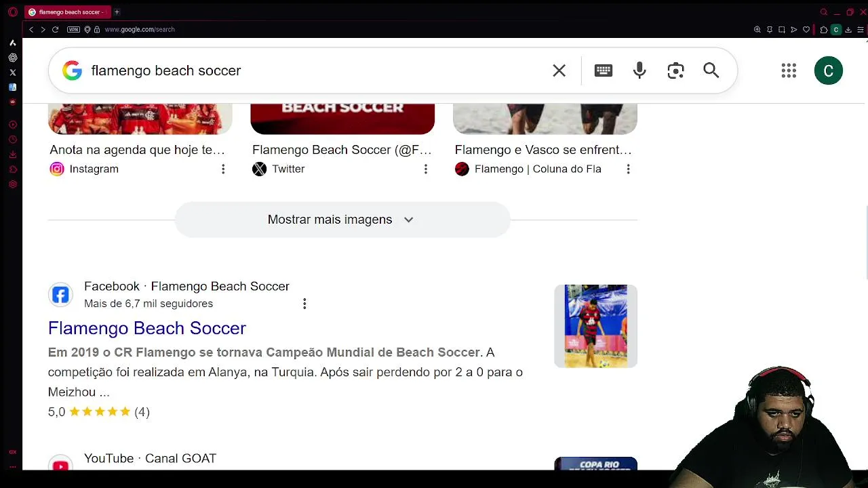The image size is (868, 488).
Task: Open the Opera menu logo
Action: tap(12, 12)
